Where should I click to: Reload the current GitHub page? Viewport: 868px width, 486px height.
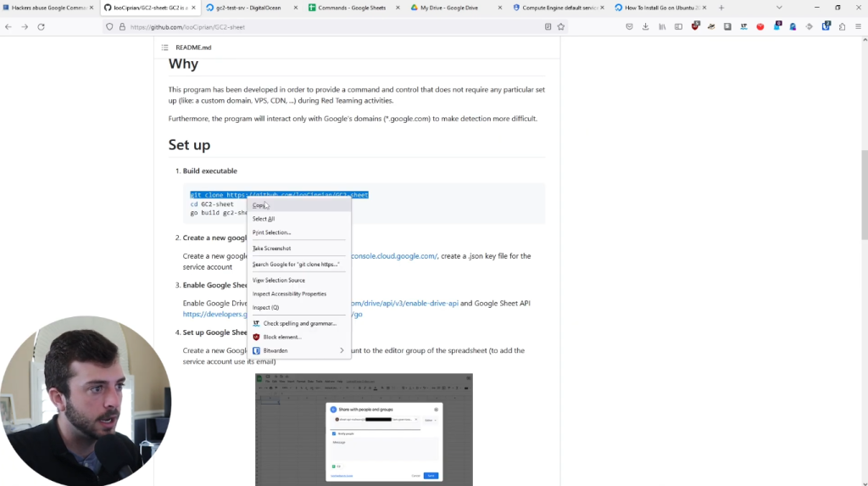(x=41, y=26)
